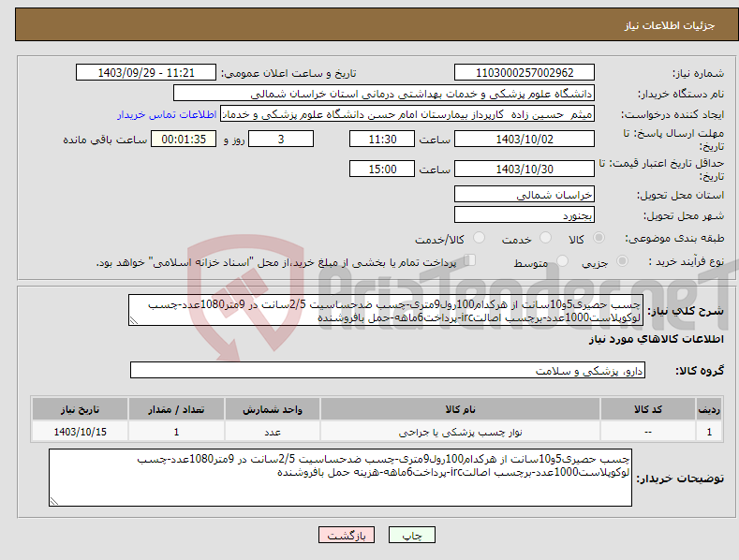
Task: Click the item name نوار چسب پزشکی یا جراحی
Action: [x=460, y=432]
